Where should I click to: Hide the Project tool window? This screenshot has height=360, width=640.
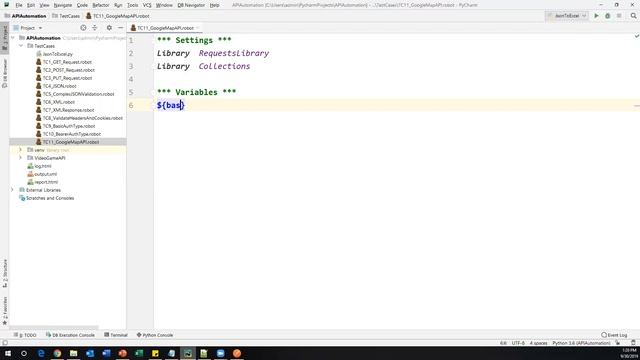click(x=120, y=28)
